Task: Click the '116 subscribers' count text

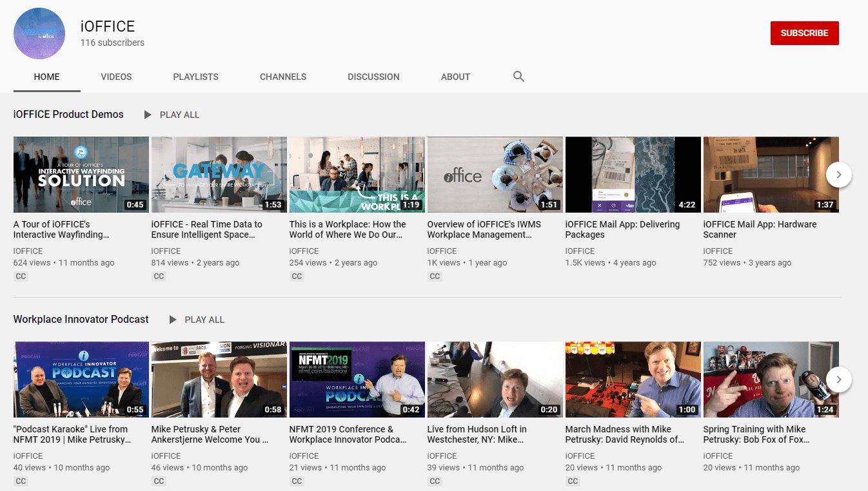Action: pos(112,43)
